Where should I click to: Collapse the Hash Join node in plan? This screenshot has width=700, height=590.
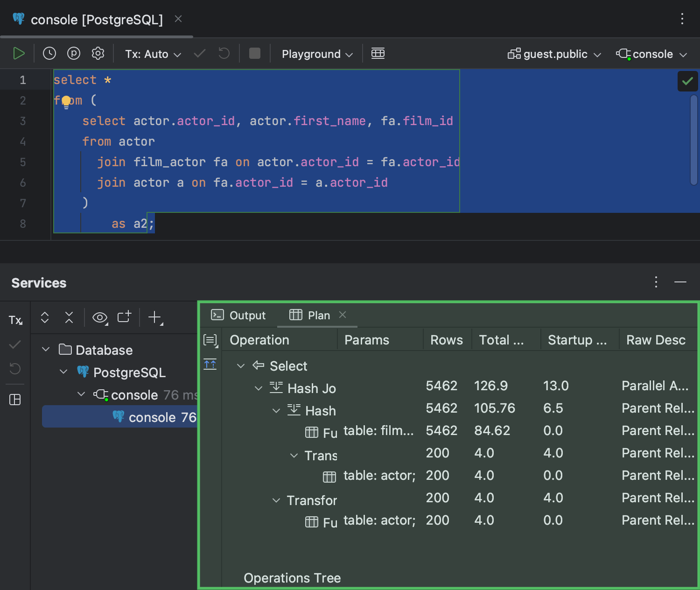click(x=259, y=388)
